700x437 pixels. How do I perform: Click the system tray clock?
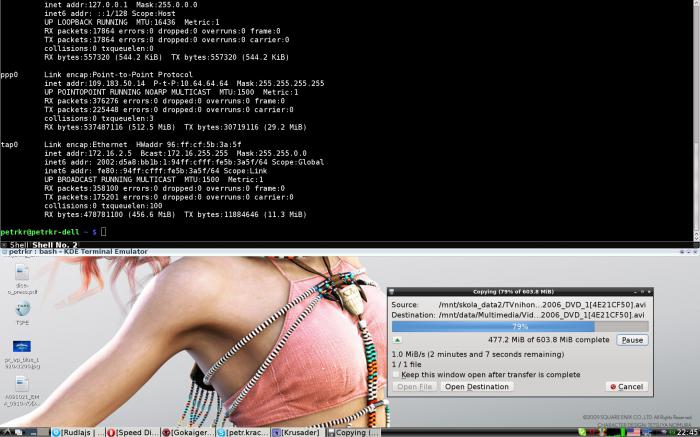687,432
